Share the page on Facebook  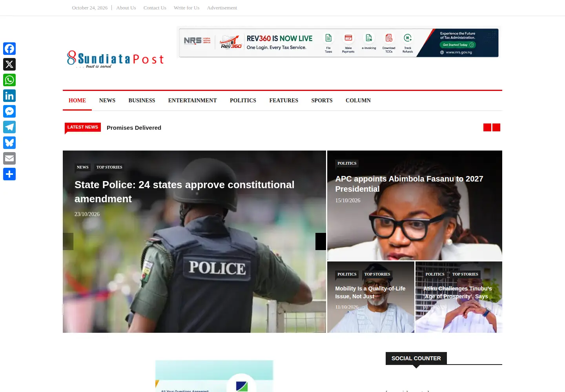pos(9,49)
